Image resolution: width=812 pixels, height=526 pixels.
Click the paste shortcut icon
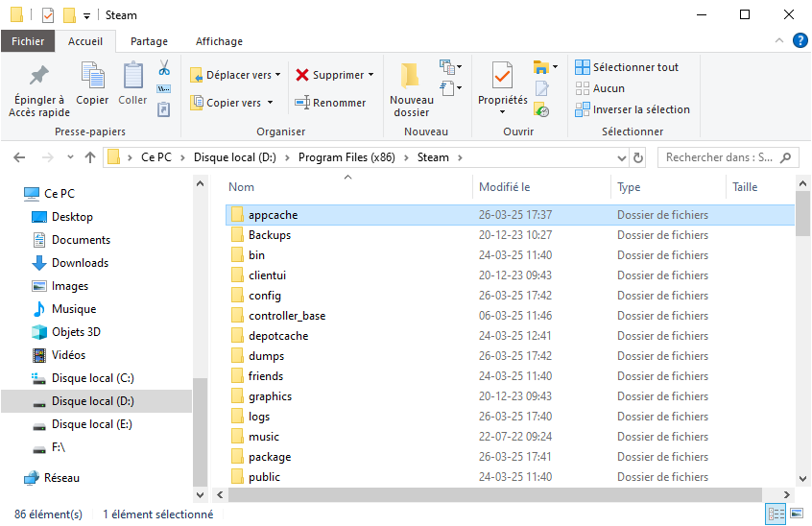(163, 109)
